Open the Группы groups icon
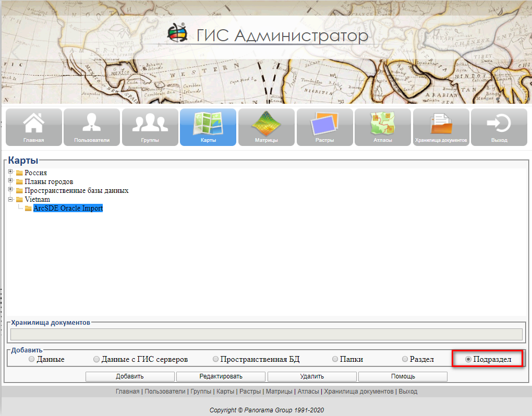This screenshot has height=416, width=532. point(150,127)
